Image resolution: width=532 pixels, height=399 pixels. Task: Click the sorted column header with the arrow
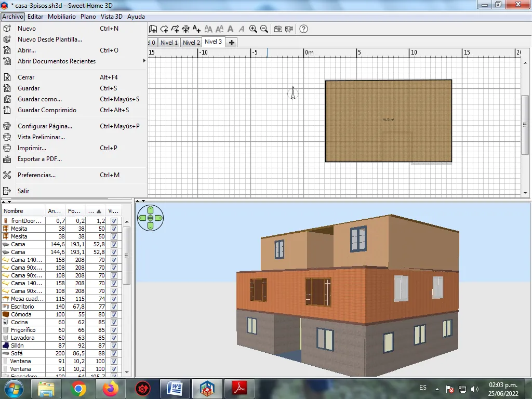tap(95, 211)
